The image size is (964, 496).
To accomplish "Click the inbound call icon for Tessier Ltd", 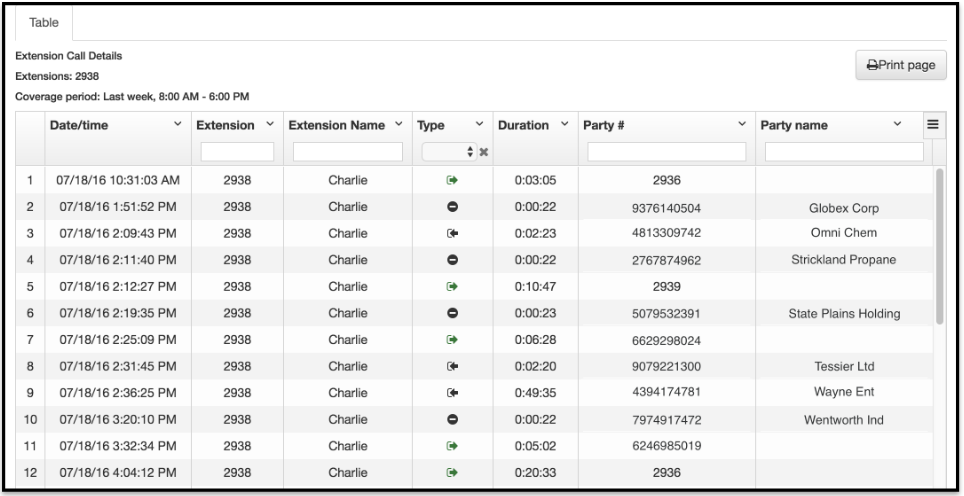I will click(x=452, y=366).
